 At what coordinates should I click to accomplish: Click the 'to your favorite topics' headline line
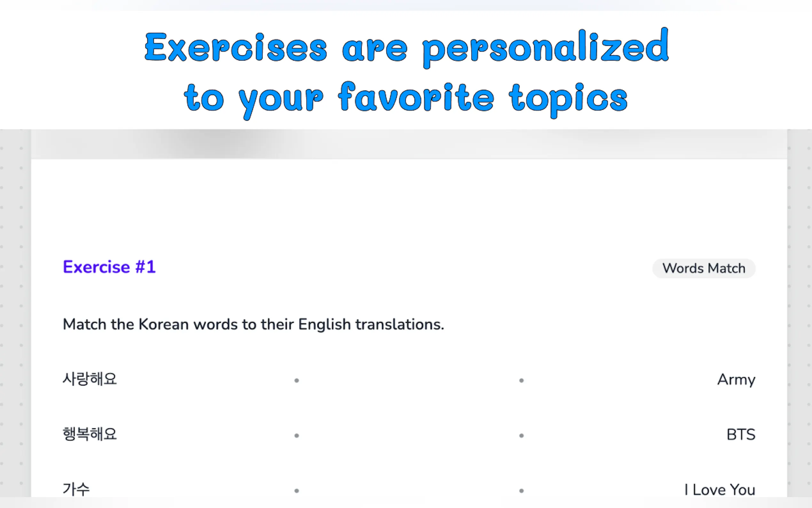click(x=405, y=98)
